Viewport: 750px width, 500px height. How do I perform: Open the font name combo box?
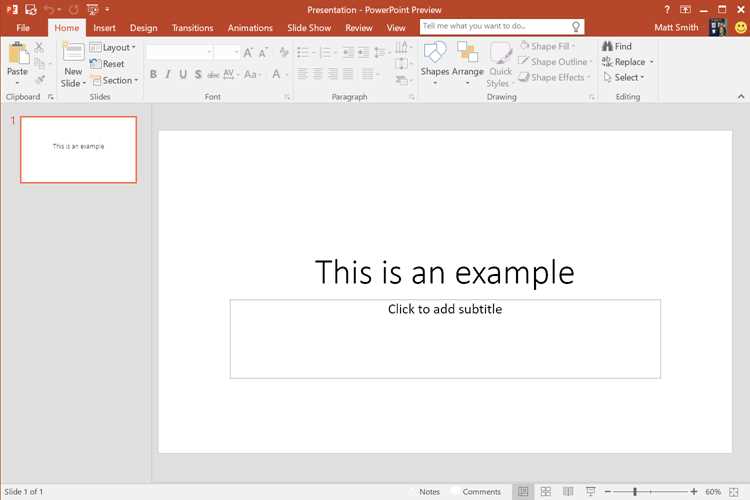click(179, 52)
